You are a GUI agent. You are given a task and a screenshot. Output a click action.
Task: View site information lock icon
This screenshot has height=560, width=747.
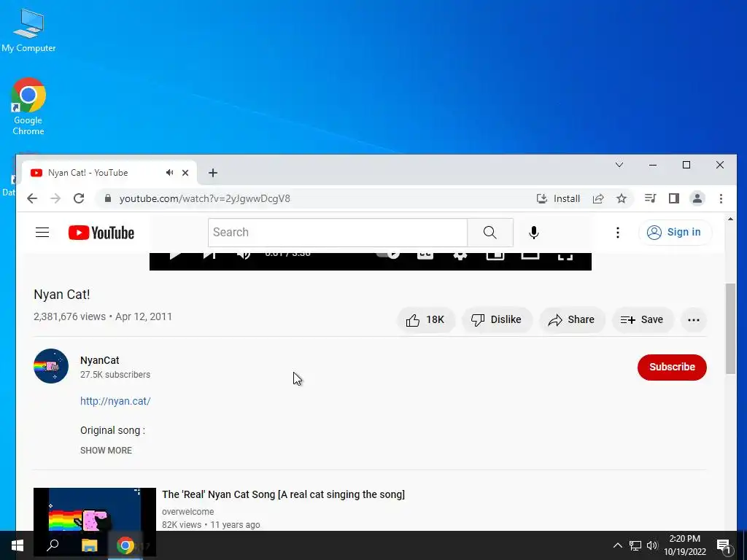point(108,198)
